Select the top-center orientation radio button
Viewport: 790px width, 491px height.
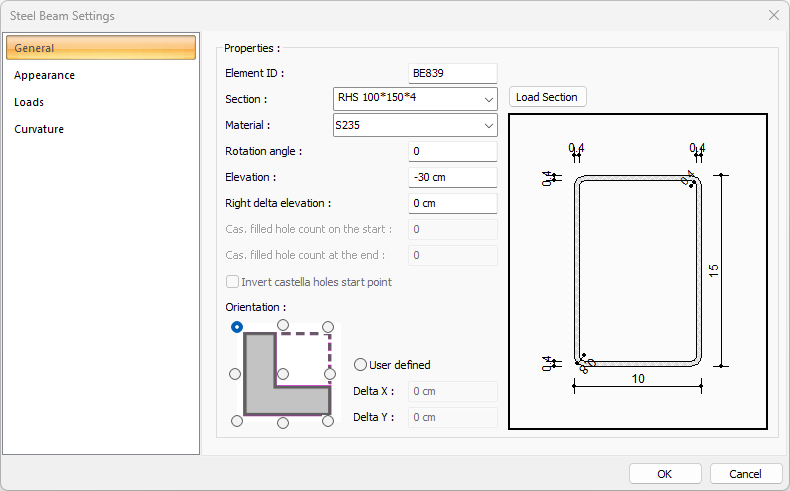tap(283, 325)
